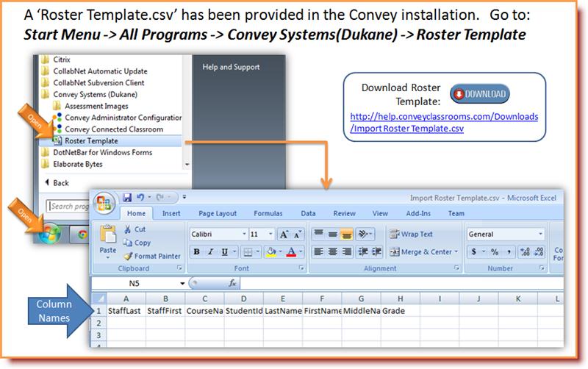Switch to the Insert ribbon tab
This screenshot has height=369, width=588.
pyautogui.click(x=171, y=213)
